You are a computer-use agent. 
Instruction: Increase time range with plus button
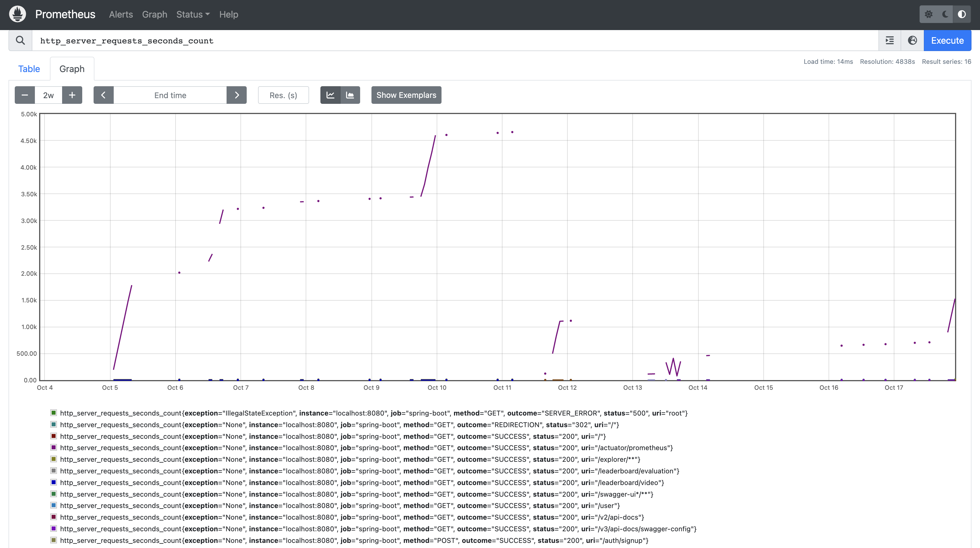[x=72, y=95]
